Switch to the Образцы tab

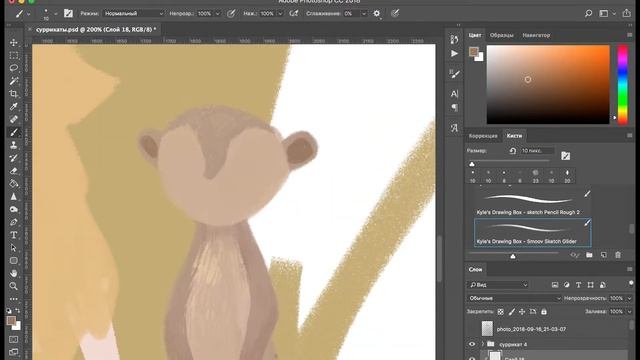502,35
